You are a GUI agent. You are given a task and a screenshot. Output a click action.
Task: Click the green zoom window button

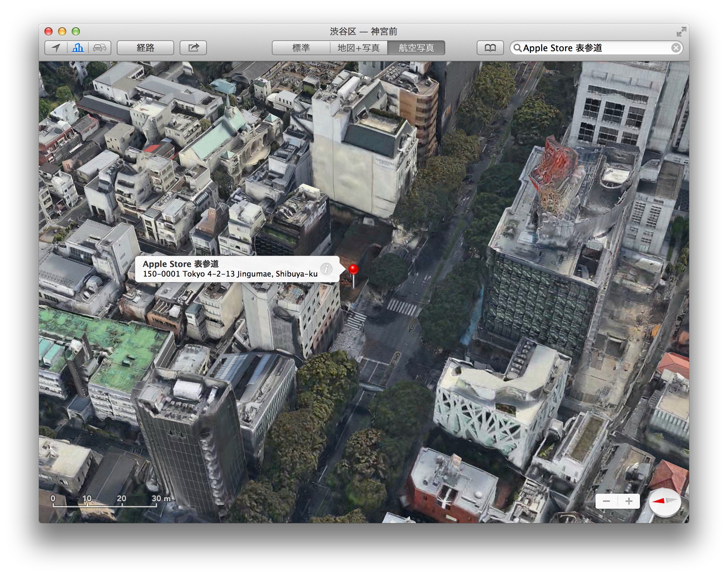[76, 32]
